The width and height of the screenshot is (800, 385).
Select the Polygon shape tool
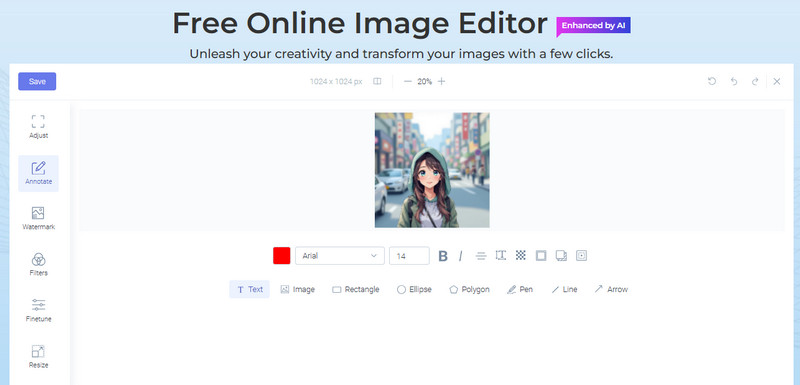(469, 289)
